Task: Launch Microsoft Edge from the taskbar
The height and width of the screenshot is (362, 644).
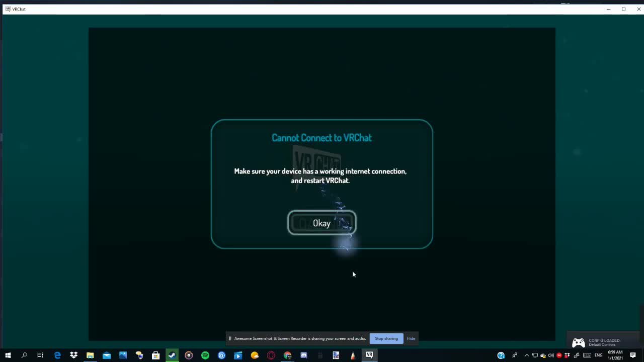Action: point(57,355)
